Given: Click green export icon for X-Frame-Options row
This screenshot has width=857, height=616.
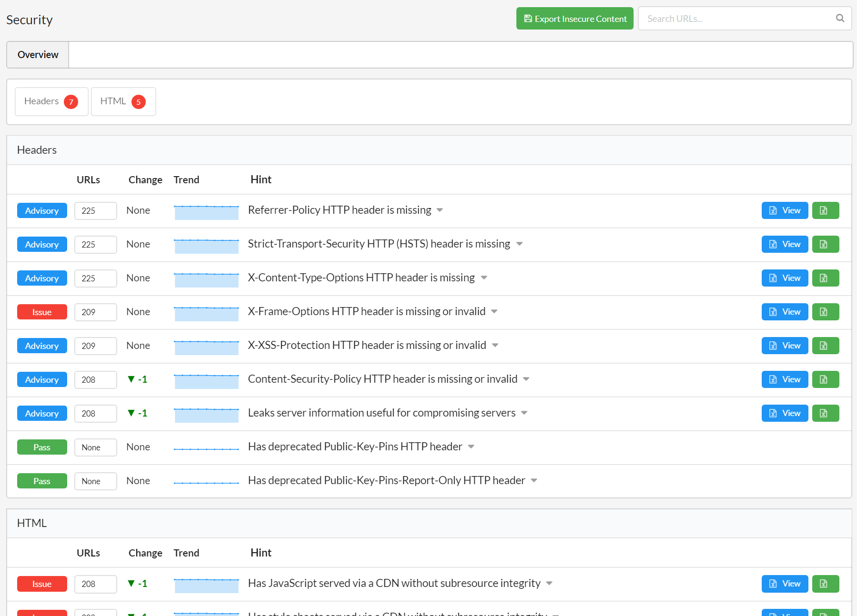Looking at the screenshot, I should coord(825,312).
